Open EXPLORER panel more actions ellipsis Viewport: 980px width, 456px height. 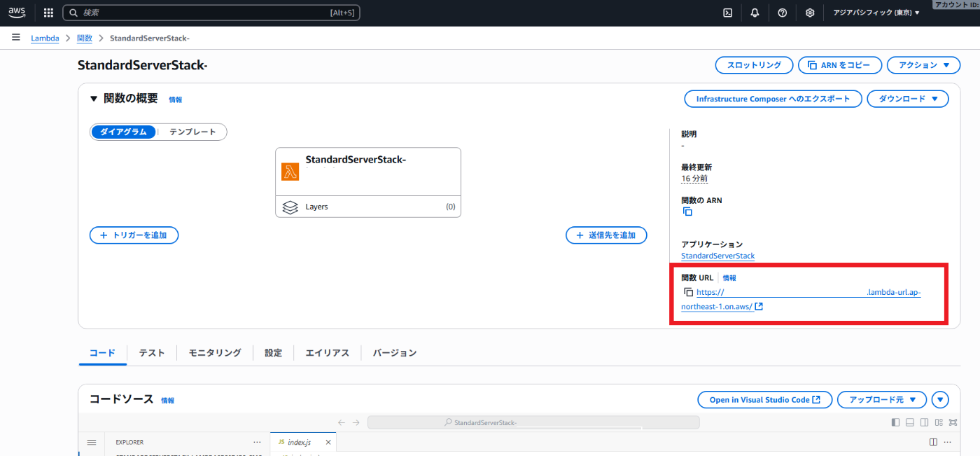click(257, 443)
